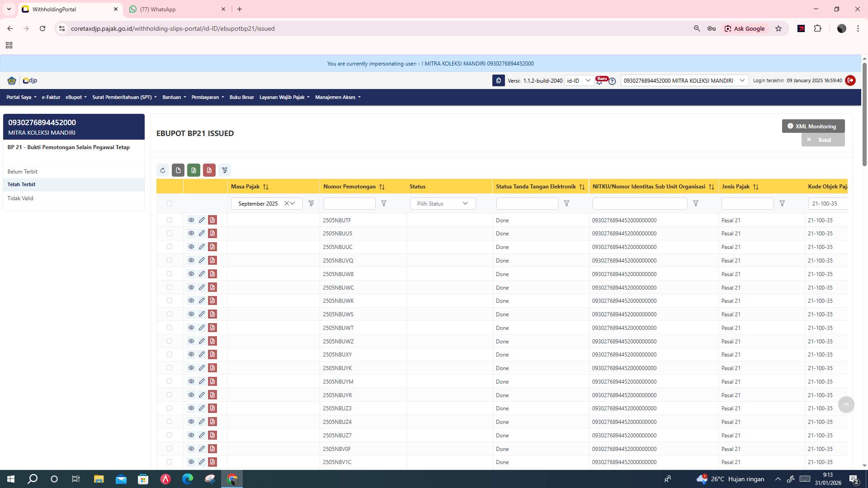Clear all active column filters
The image size is (868, 488).
[x=225, y=170]
